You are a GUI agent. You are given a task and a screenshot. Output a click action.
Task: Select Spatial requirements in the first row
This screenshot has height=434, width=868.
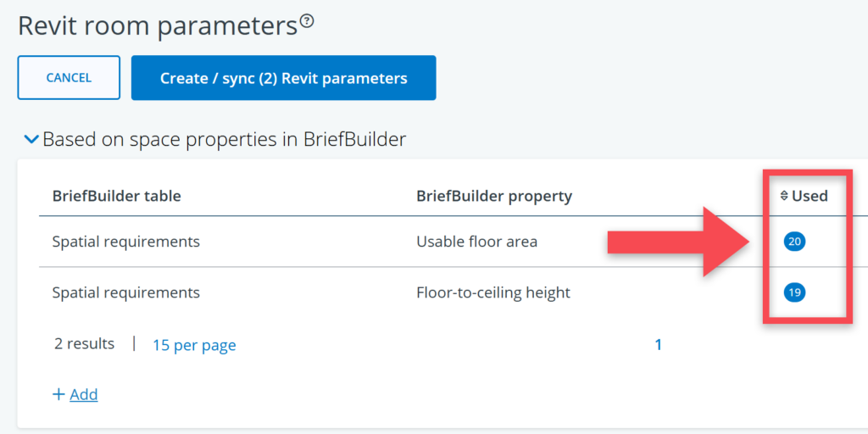coord(125,242)
